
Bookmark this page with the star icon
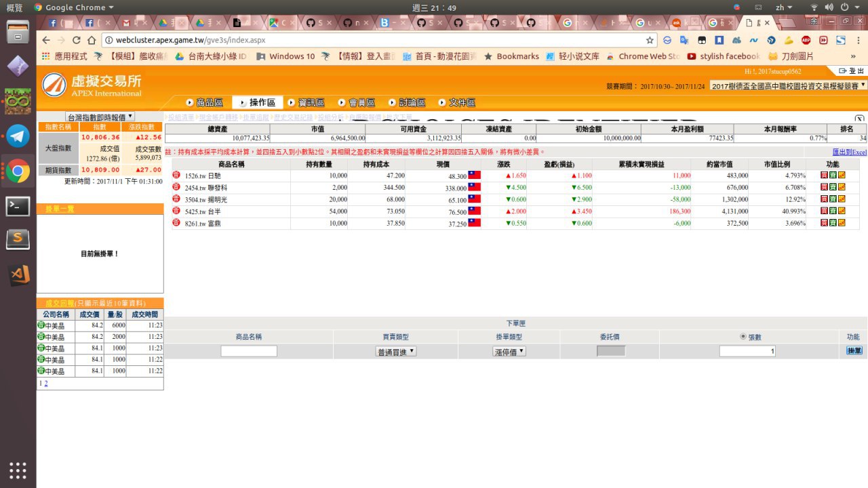(x=650, y=40)
